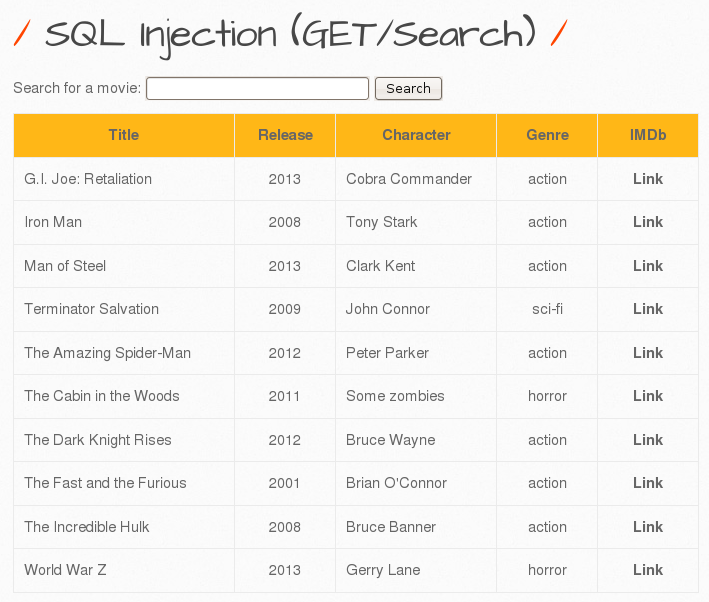
Task: Click the IMDb column header
Action: coord(648,135)
